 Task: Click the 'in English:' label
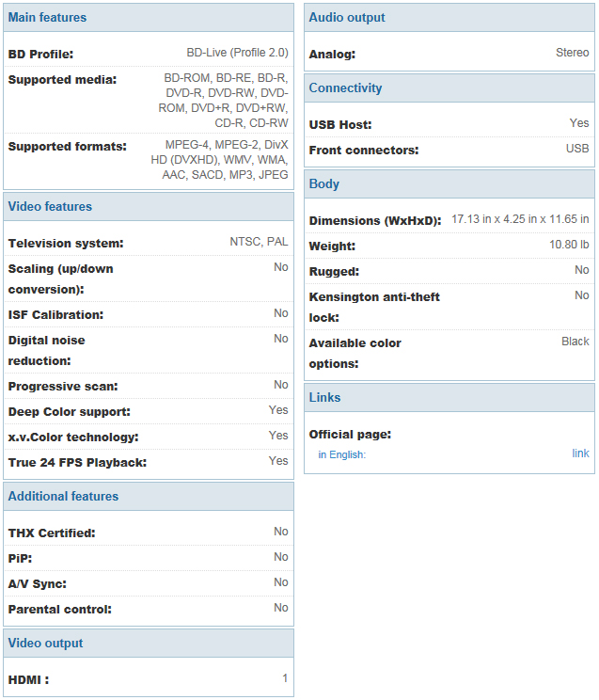pos(341,454)
